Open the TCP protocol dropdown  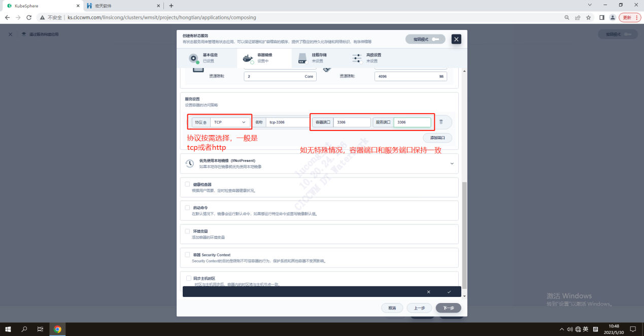tap(231, 122)
